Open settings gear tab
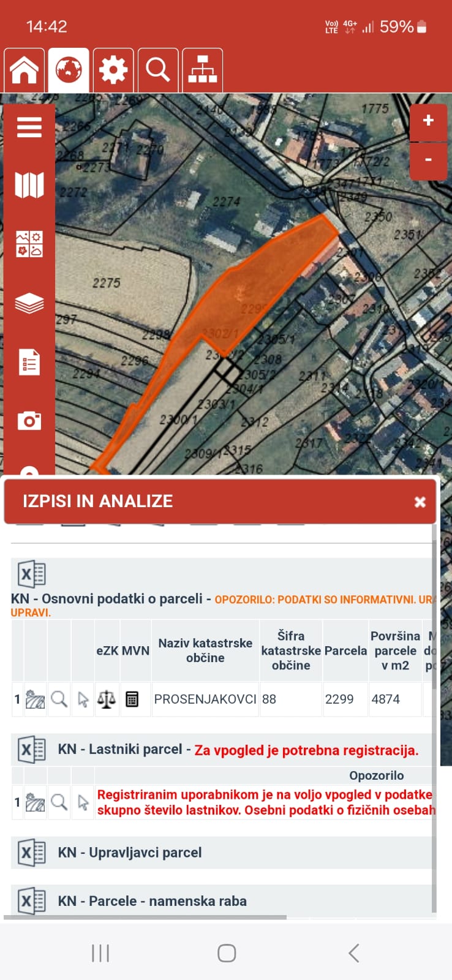 pyautogui.click(x=113, y=70)
